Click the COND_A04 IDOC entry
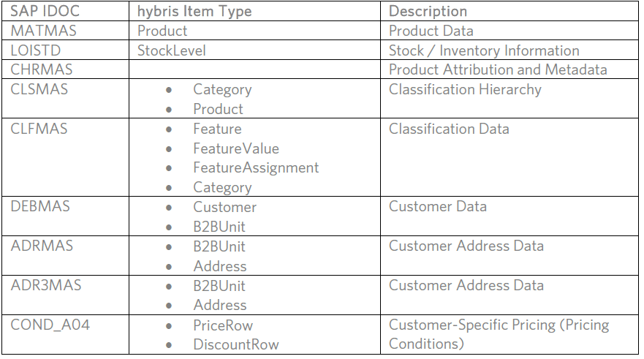 click(x=50, y=325)
